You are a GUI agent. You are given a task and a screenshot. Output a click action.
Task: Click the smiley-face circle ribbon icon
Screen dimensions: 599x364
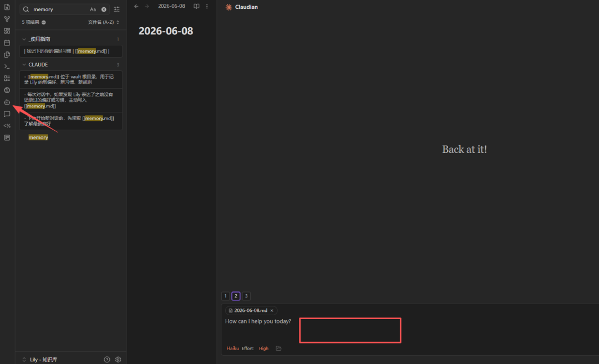7,90
